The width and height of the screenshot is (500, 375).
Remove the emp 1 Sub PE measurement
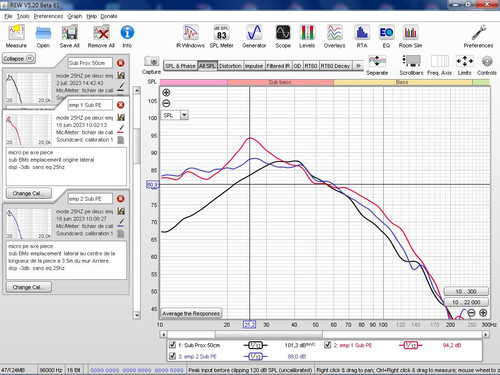(x=121, y=105)
